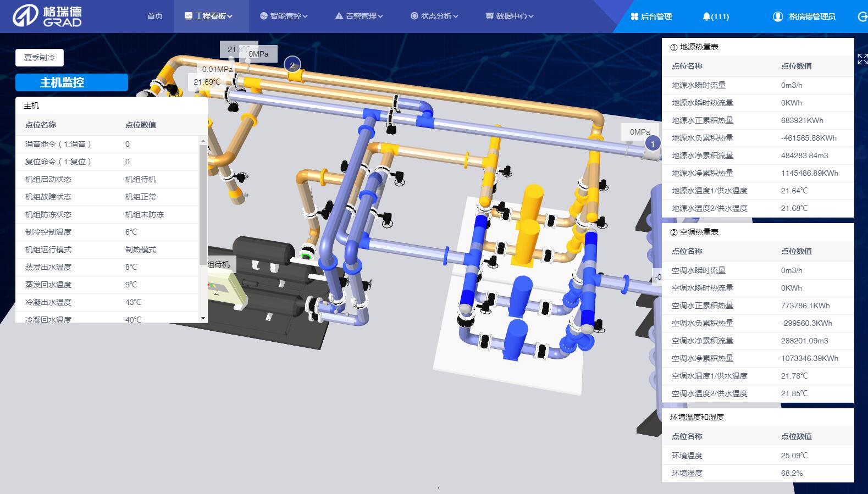Click the 0MPa pressure label near marker 1
This screenshot has height=494, width=868.
639,132
